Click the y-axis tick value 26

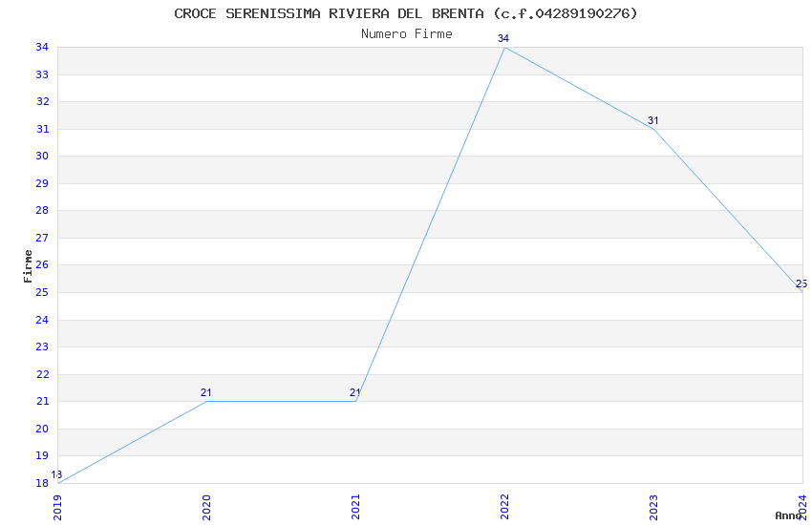pyautogui.click(x=42, y=264)
